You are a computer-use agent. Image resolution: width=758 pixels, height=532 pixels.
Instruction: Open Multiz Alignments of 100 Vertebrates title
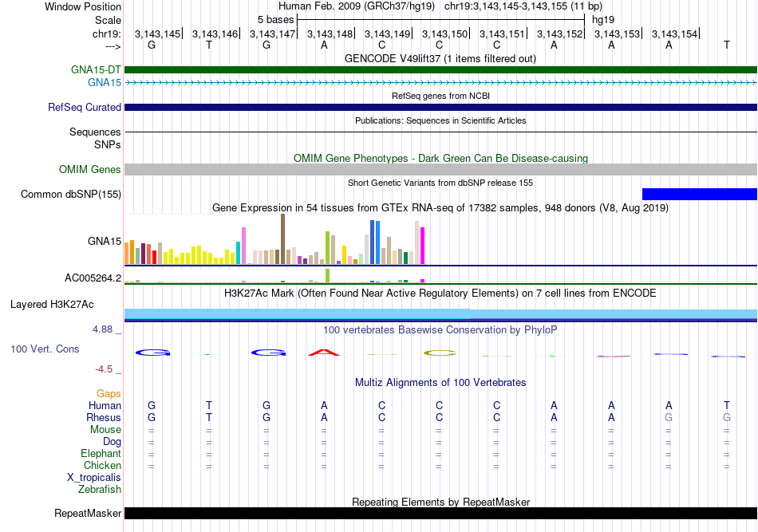pos(440,383)
